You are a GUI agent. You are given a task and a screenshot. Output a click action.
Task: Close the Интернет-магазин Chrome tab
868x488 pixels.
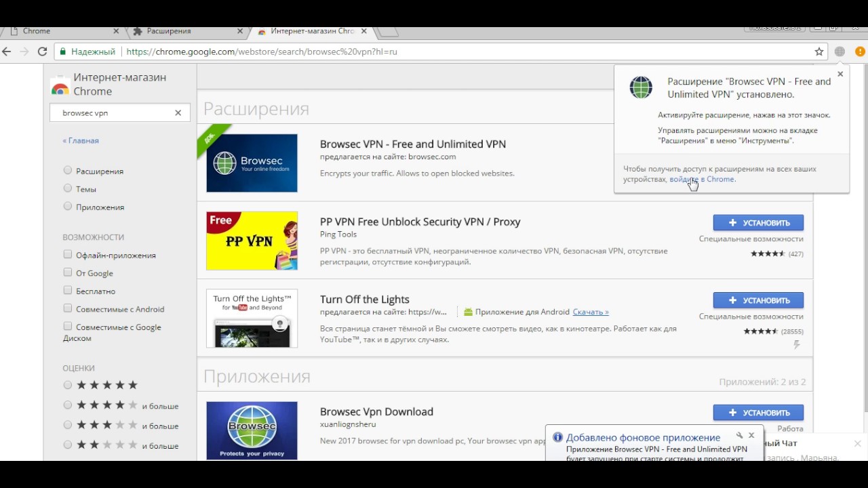pyautogui.click(x=364, y=31)
